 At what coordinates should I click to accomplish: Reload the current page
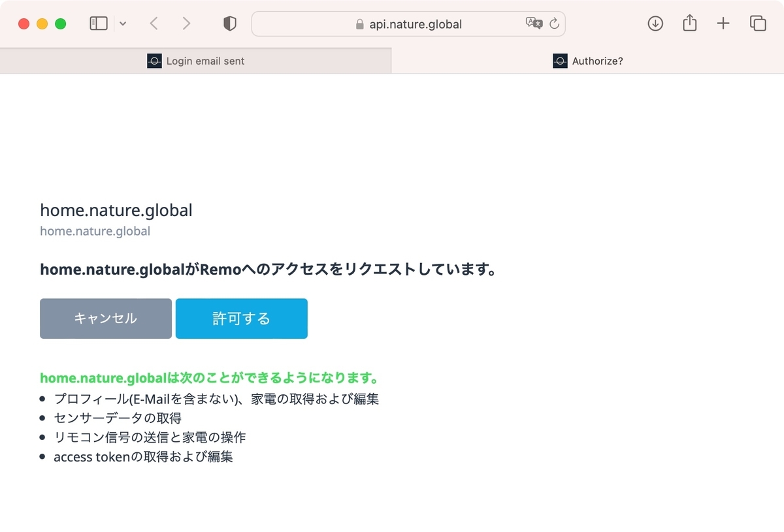coord(555,24)
